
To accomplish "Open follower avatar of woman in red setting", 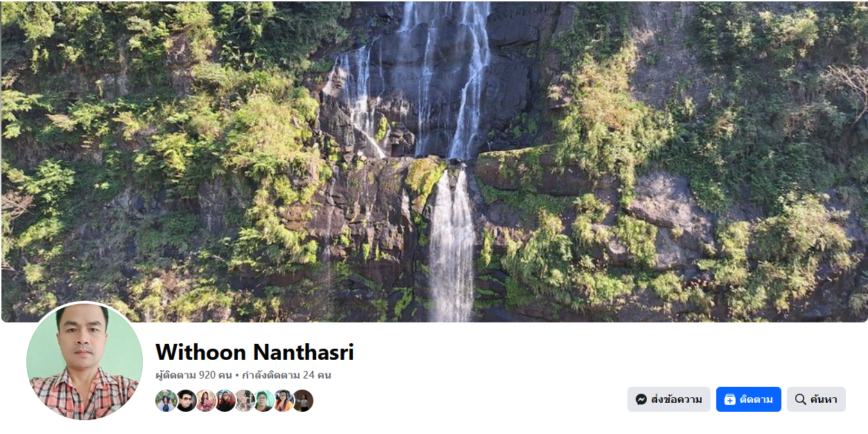I will 225,401.
